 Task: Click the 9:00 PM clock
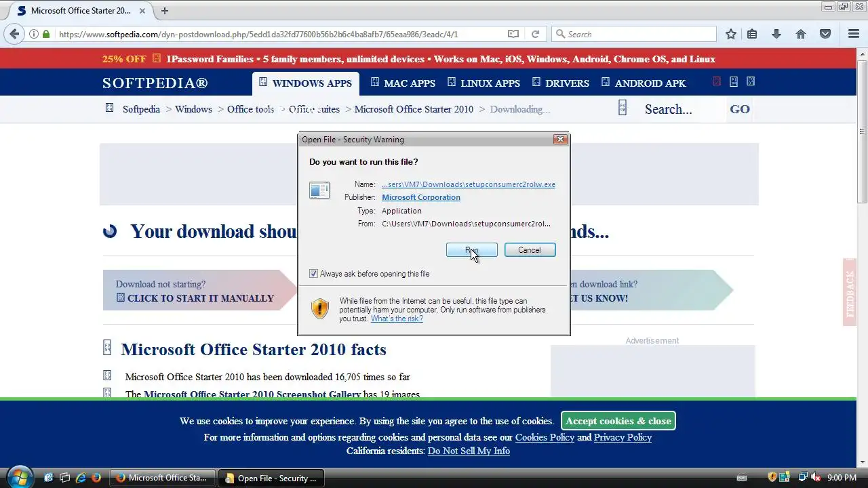pyautogui.click(x=843, y=478)
